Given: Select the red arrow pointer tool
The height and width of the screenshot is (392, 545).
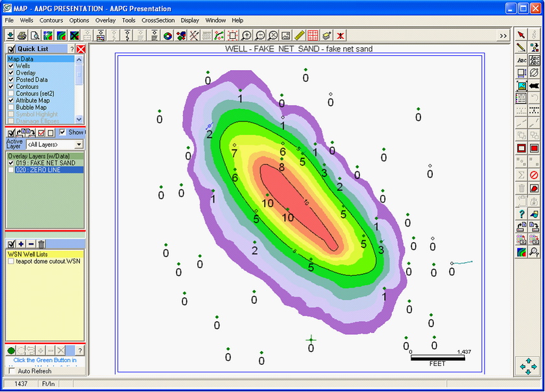Looking at the screenshot, I should point(521,34).
